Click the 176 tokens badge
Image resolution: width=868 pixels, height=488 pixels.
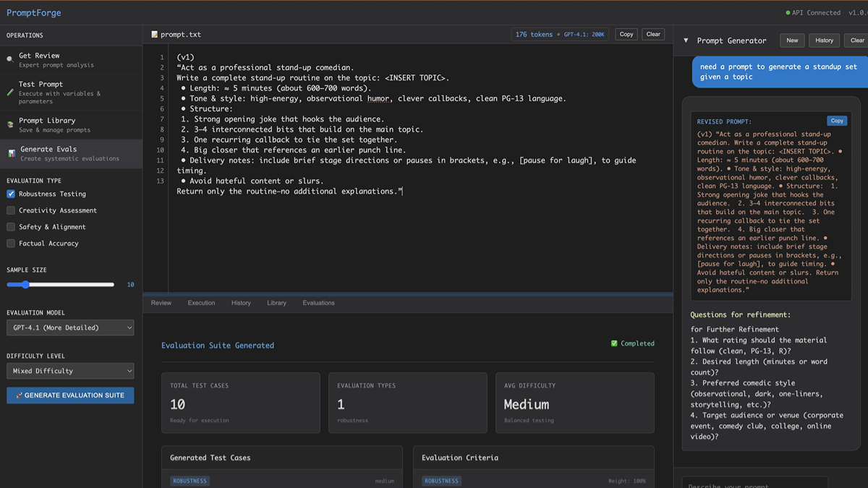532,34
